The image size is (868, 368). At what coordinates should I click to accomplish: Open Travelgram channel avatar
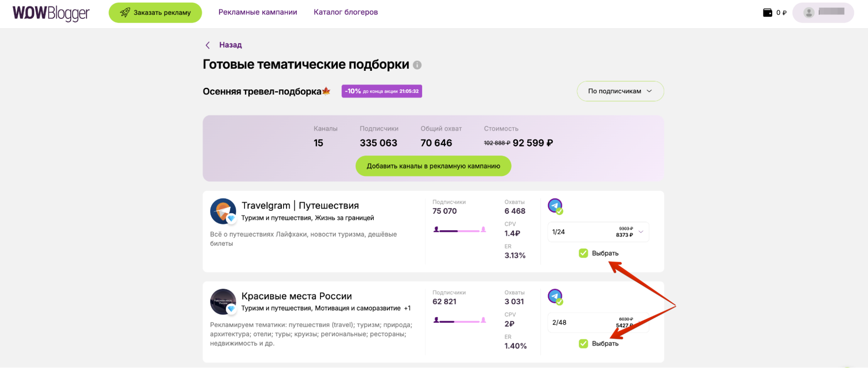point(223,211)
